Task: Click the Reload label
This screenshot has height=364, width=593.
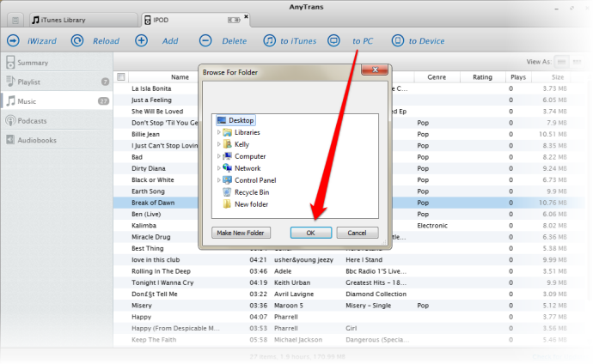Action: click(106, 41)
